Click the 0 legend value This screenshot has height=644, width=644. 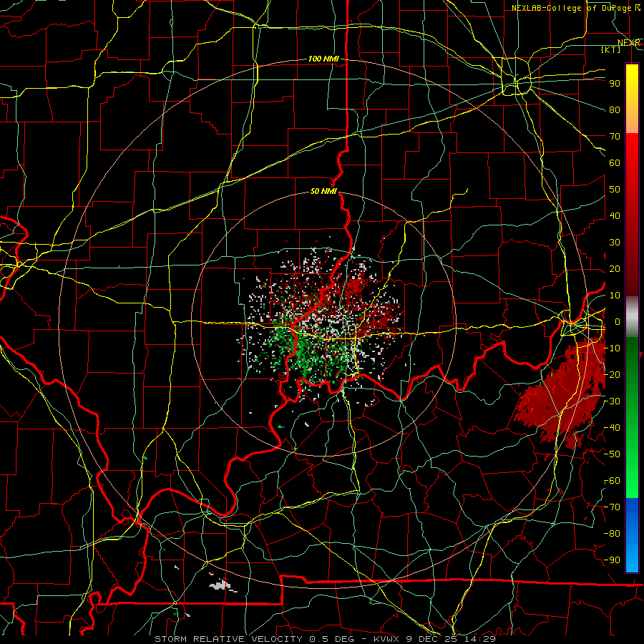coord(618,322)
